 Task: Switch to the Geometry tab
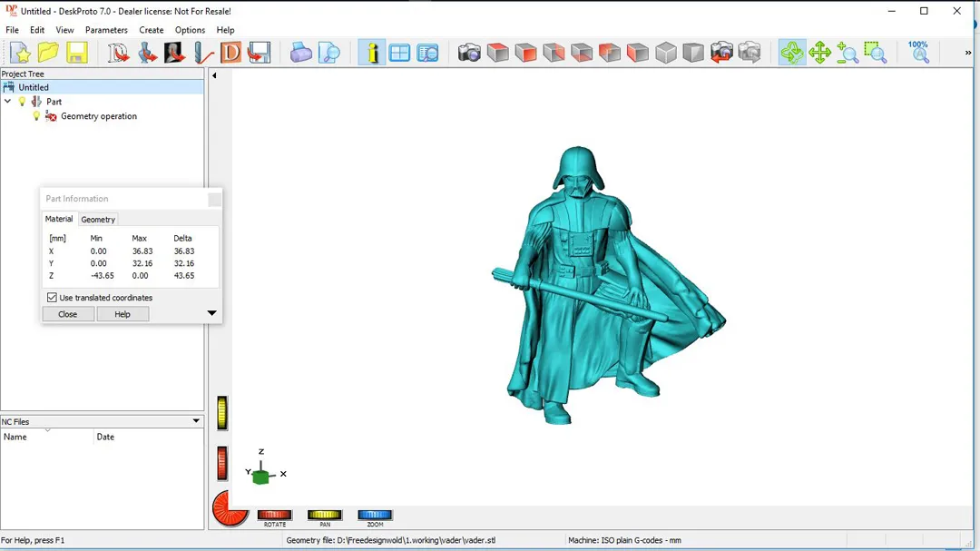pos(98,220)
